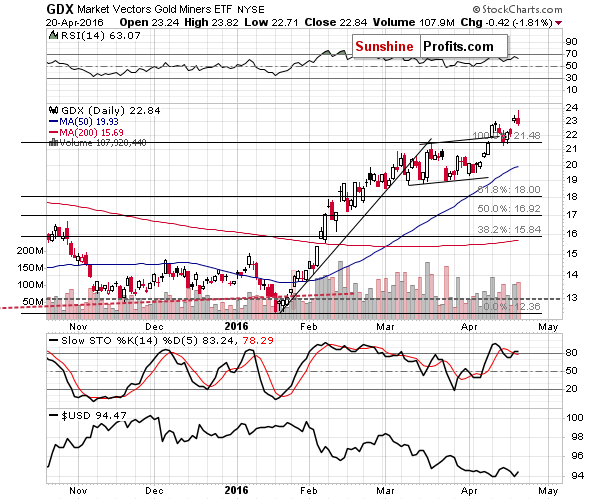Screen dimensions: 600x500
Task: Click the RSI(14) 63.07 indicator label
Action: 101,36
